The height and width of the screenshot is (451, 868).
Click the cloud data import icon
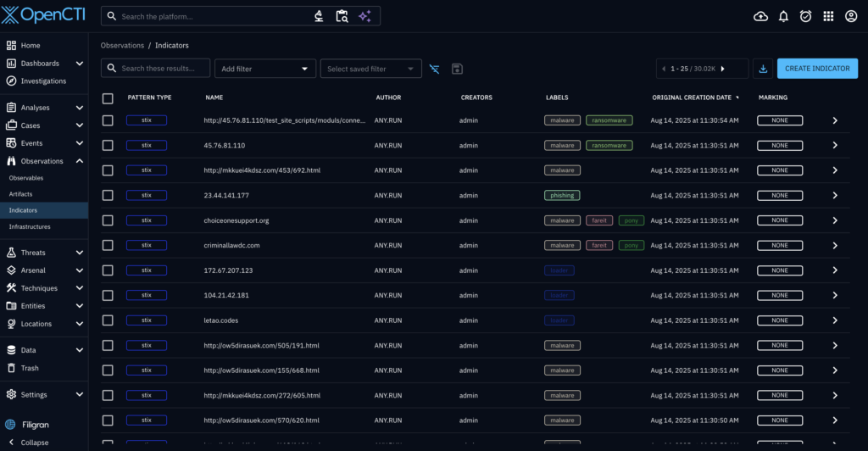tap(760, 16)
